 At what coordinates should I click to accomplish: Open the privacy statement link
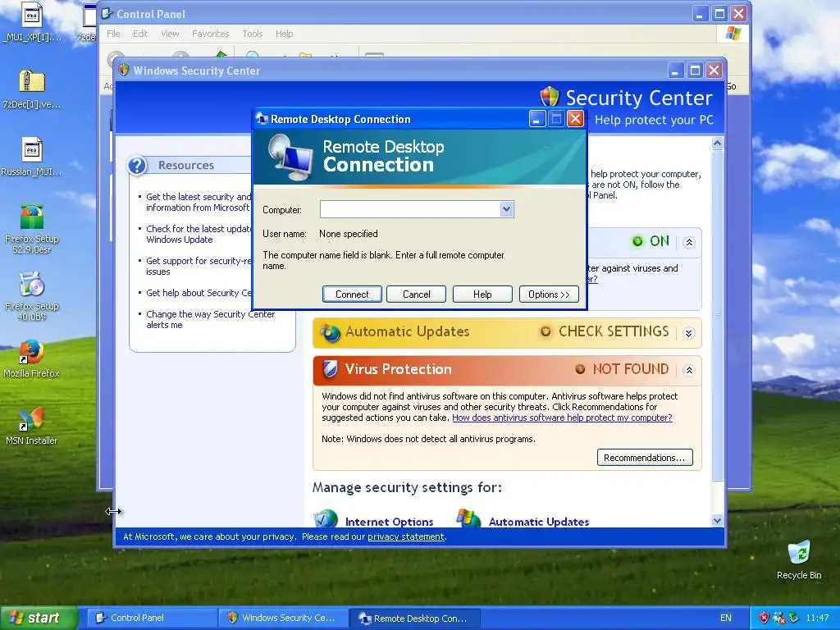[x=405, y=536]
